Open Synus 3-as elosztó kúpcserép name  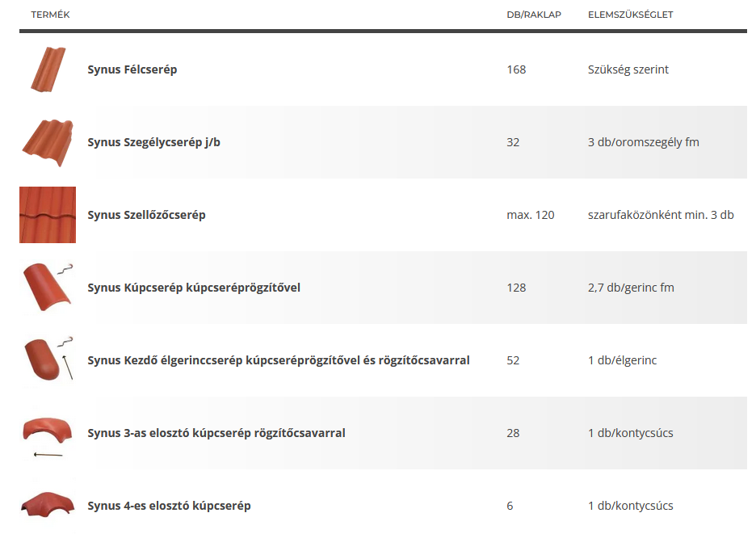coord(216,433)
